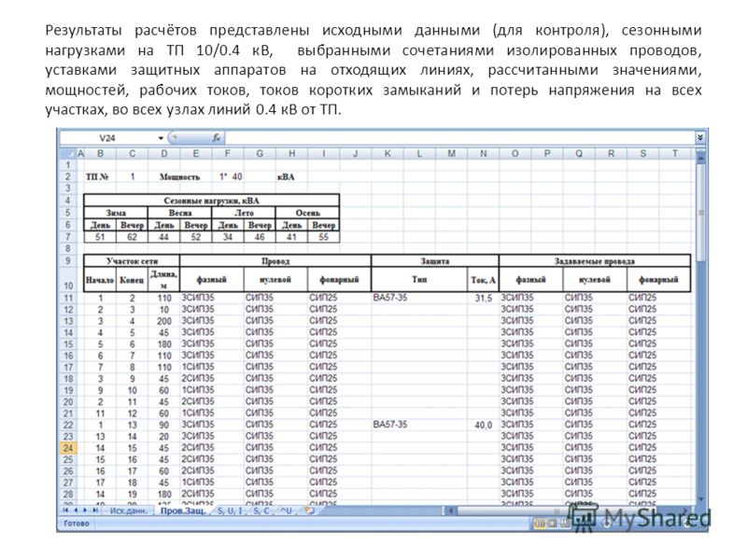The image size is (747, 560).
Task: Click cell 'Сезонные нагрузки, кВА' header
Action: tap(212, 201)
